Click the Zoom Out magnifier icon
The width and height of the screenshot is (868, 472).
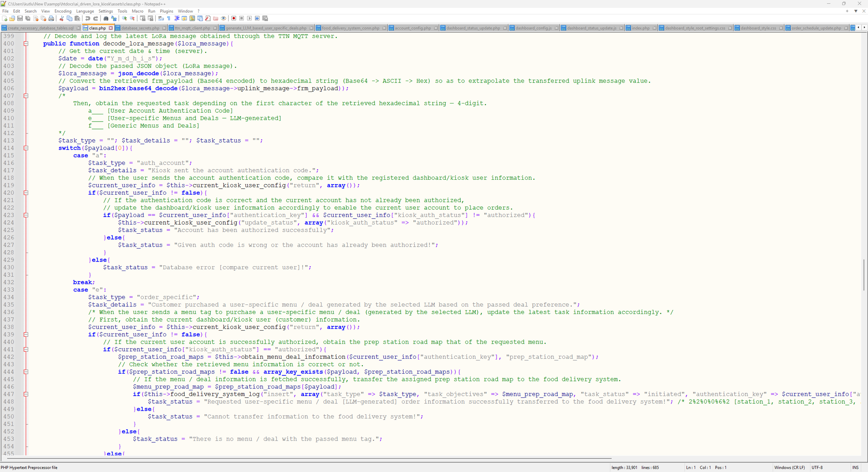pos(132,18)
